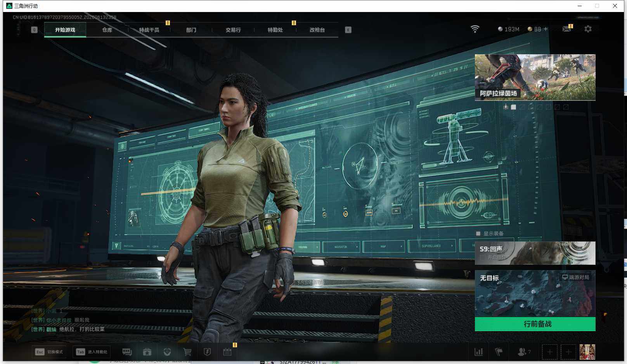Click the Esc 切换模式 button

[x=49, y=352]
